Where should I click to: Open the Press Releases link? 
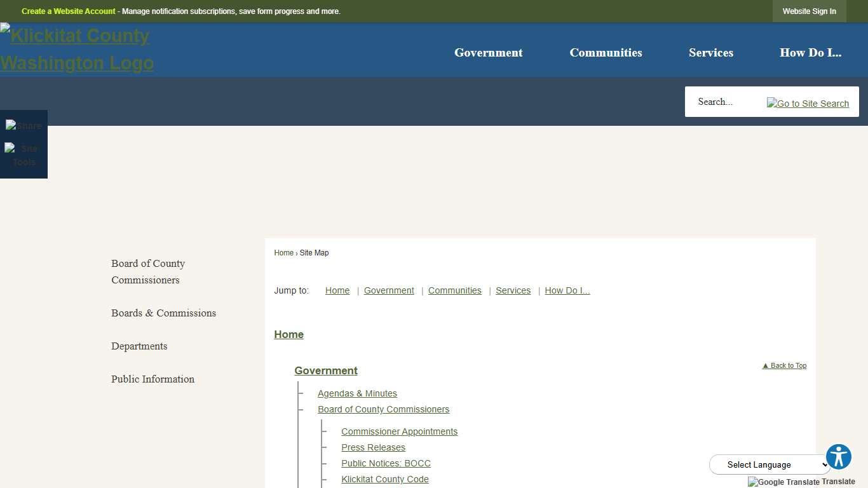pos(373,447)
